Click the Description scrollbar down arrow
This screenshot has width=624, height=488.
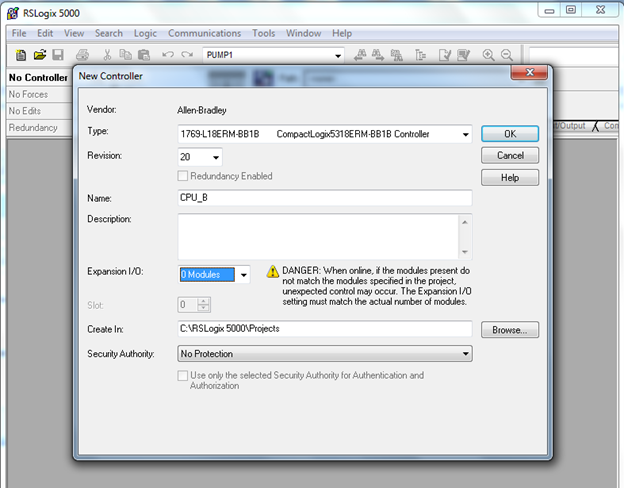[x=465, y=252]
